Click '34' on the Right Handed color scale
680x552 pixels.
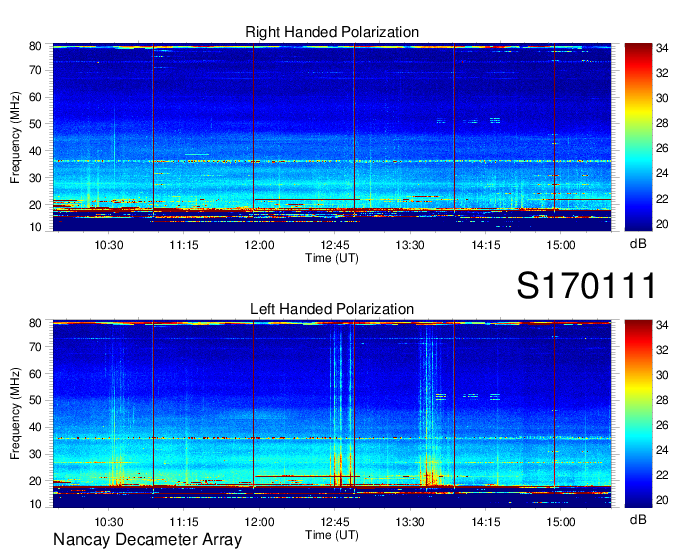point(662,48)
